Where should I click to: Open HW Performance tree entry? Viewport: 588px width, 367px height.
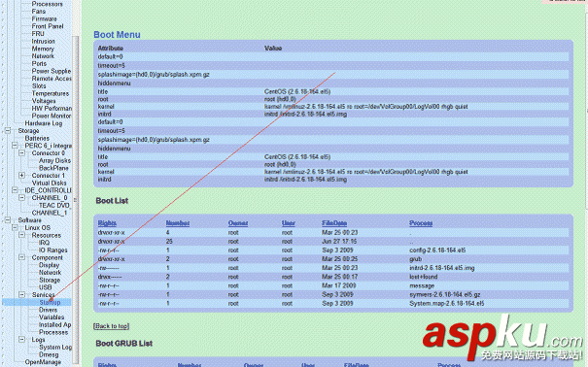tap(52, 109)
